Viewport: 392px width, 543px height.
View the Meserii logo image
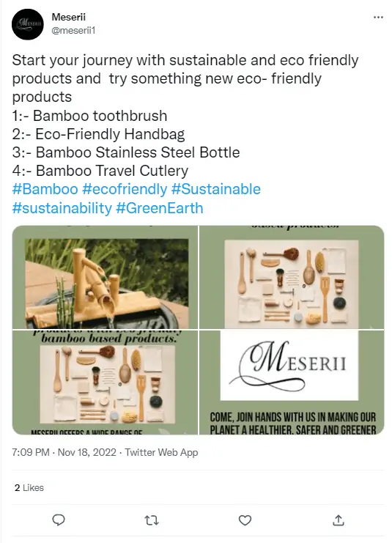click(x=292, y=383)
